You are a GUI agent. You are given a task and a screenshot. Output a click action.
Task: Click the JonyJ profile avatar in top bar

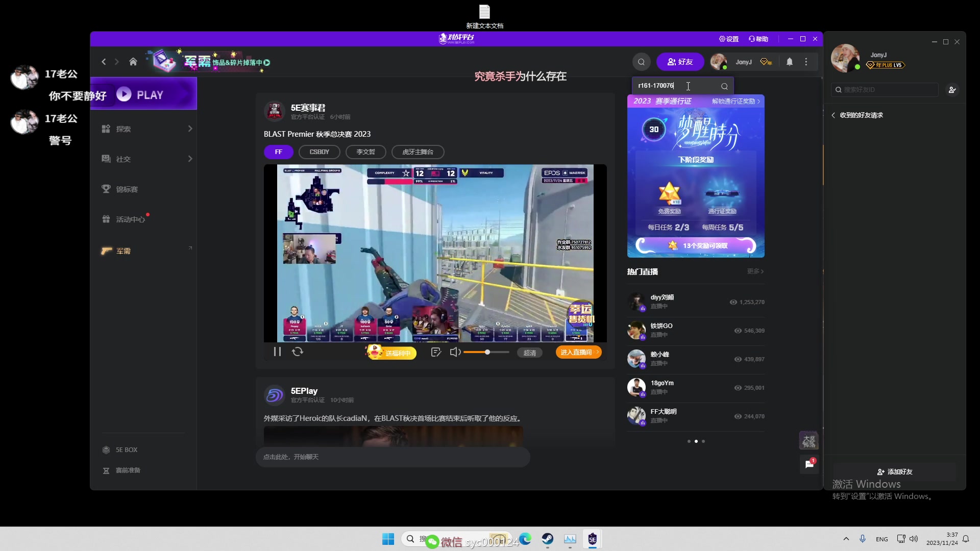(x=719, y=62)
